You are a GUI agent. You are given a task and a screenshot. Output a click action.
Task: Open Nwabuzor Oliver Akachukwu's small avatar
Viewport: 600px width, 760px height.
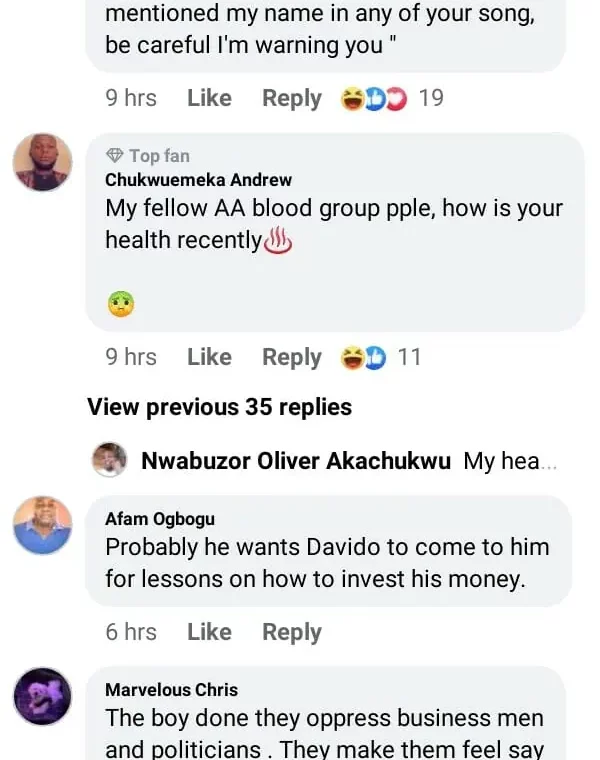click(110, 461)
